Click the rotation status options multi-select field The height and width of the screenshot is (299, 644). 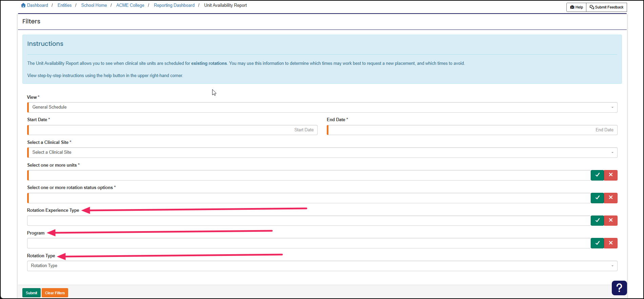click(x=309, y=198)
